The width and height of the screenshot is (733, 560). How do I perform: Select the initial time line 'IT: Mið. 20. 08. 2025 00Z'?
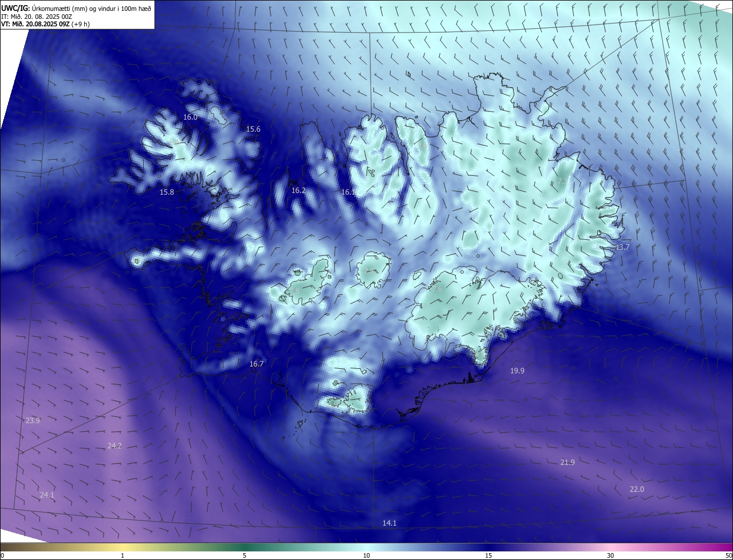click(38, 17)
